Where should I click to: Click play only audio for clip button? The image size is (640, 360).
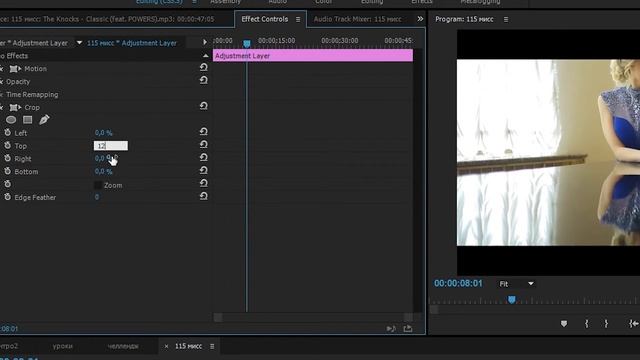coord(391,329)
